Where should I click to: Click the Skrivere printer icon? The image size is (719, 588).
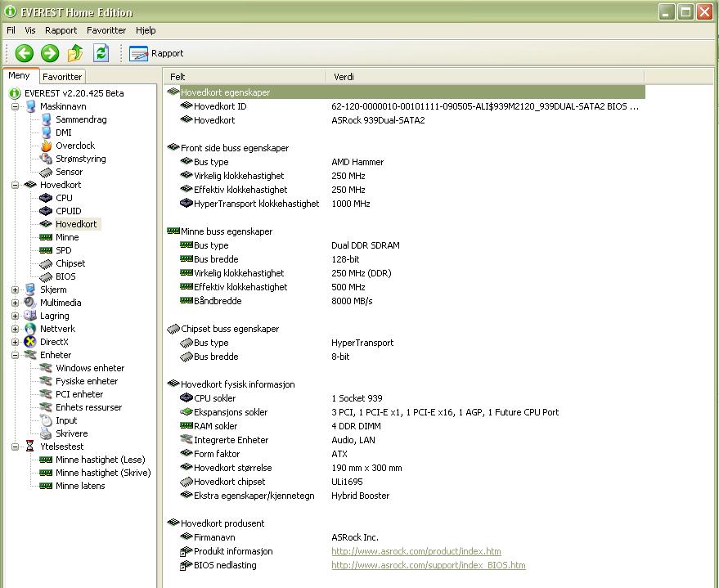46,433
